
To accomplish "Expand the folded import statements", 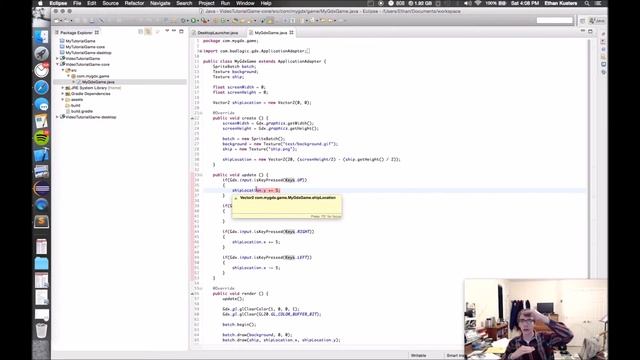I will click(x=200, y=51).
